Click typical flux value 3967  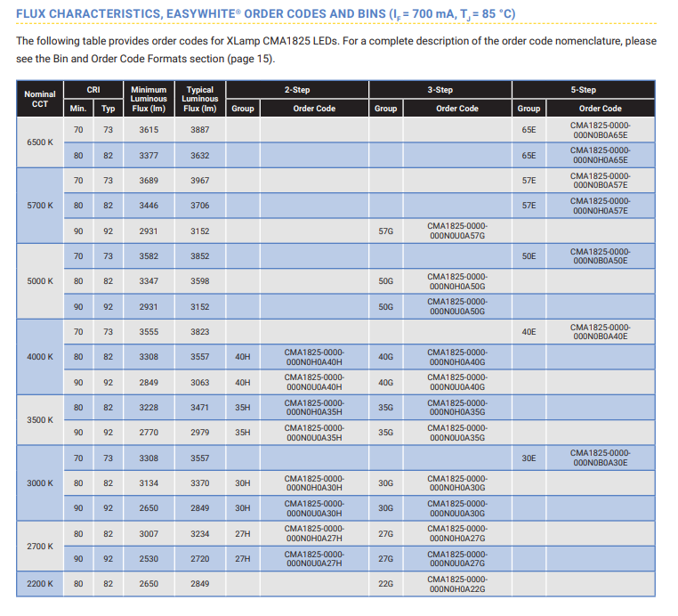[x=200, y=181]
